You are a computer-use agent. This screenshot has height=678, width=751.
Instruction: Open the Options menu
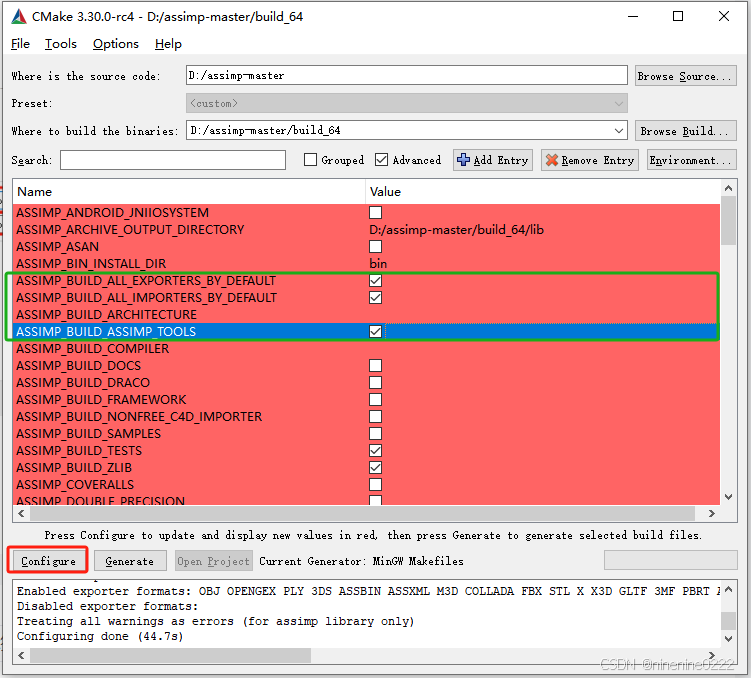[115, 44]
